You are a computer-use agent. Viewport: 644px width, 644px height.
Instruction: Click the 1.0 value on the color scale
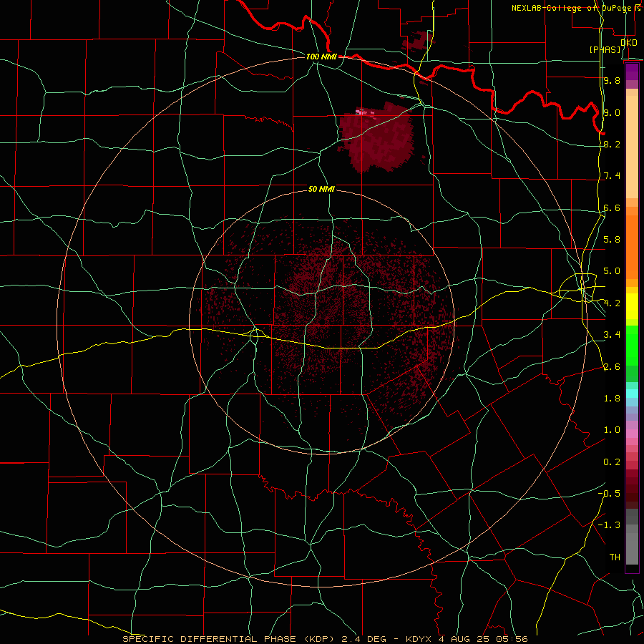tap(612, 430)
